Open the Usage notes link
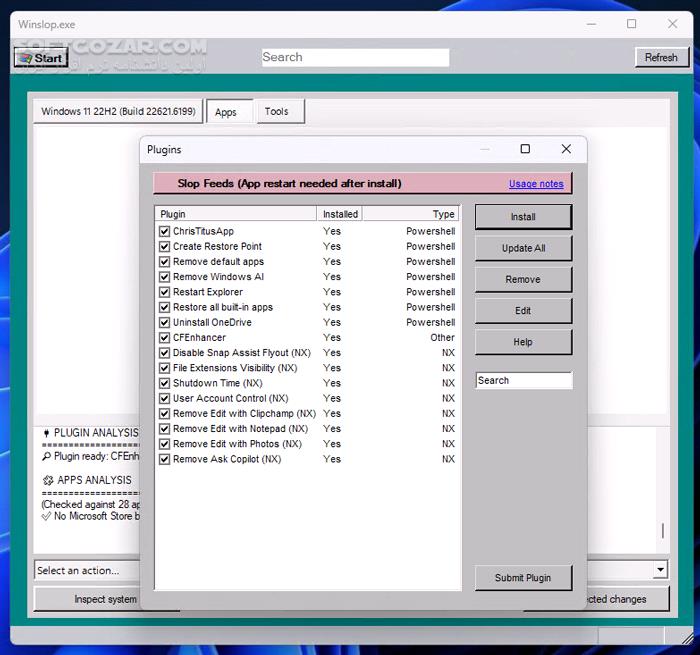This screenshot has width=700, height=655. [536, 184]
